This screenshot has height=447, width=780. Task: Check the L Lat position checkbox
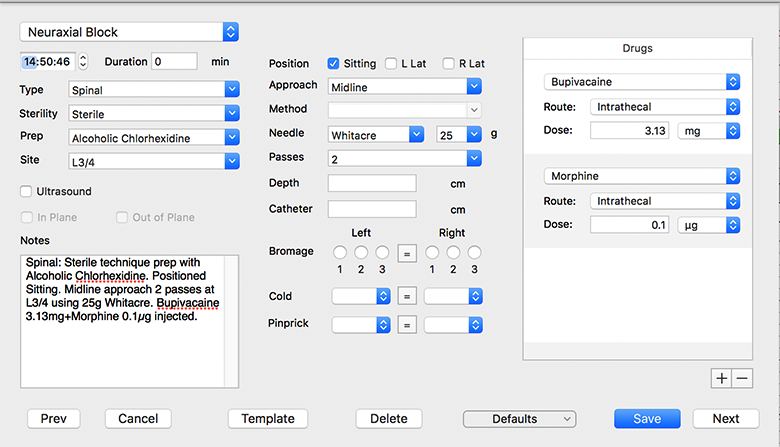(x=391, y=64)
